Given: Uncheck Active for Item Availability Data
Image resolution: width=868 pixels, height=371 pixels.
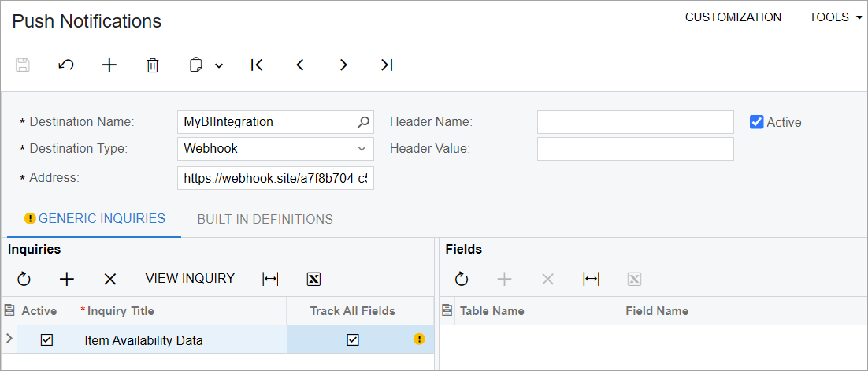Looking at the screenshot, I should (46, 340).
